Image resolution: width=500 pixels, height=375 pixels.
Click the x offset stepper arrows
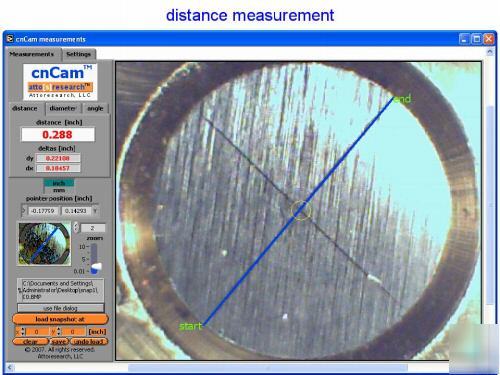(23, 332)
